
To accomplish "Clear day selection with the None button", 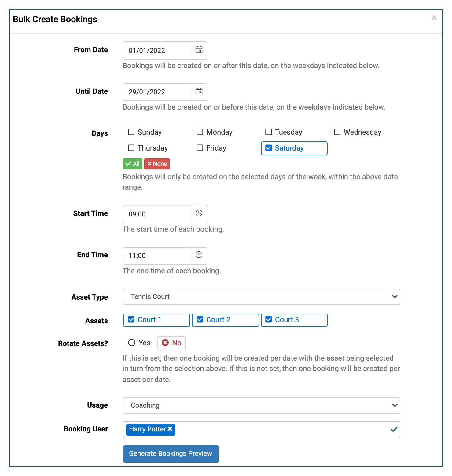I will (157, 164).
